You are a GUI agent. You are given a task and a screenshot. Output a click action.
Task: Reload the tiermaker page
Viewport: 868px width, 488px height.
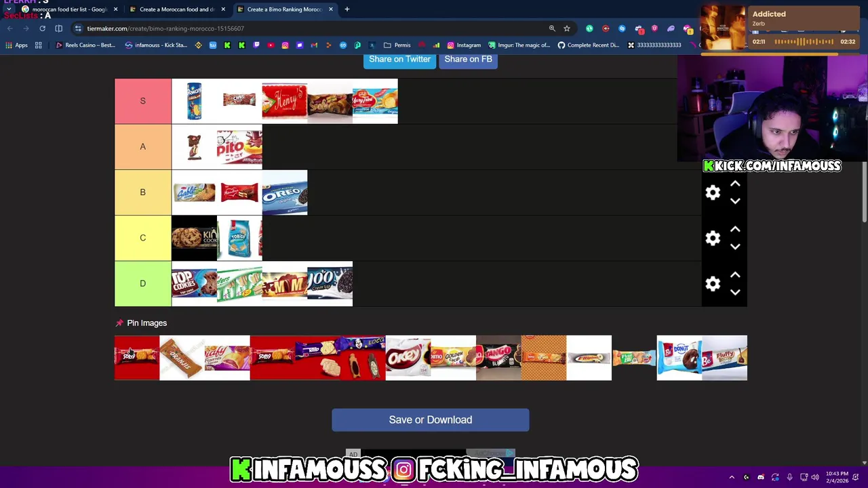click(42, 28)
